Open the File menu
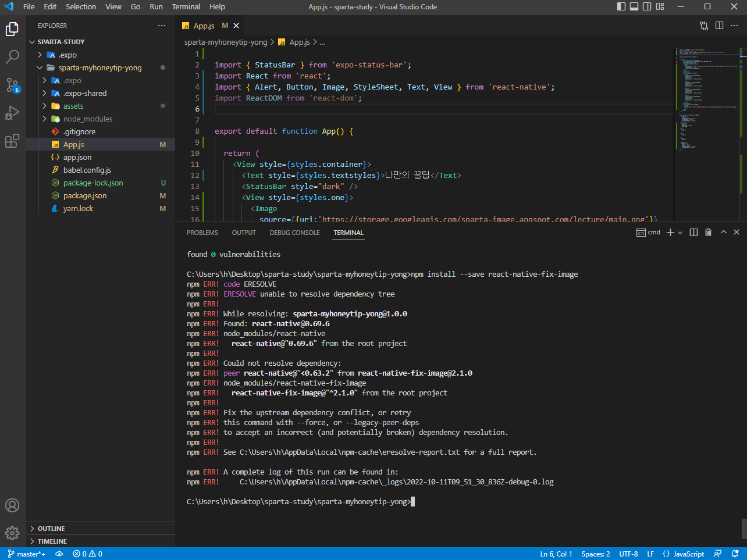The height and width of the screenshot is (560, 747). (29, 6)
